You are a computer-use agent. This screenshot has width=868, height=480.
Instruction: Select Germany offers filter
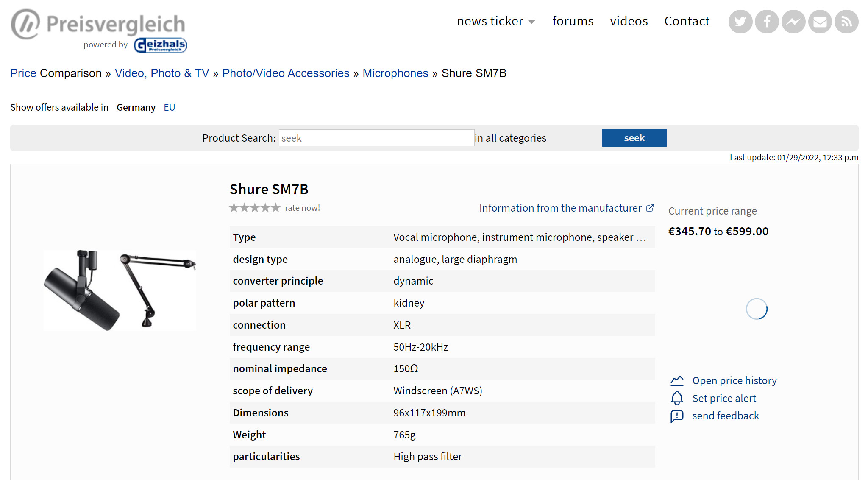[136, 108]
